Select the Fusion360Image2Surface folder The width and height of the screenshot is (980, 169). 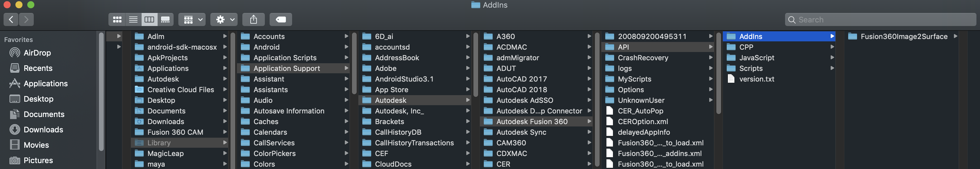(x=901, y=36)
